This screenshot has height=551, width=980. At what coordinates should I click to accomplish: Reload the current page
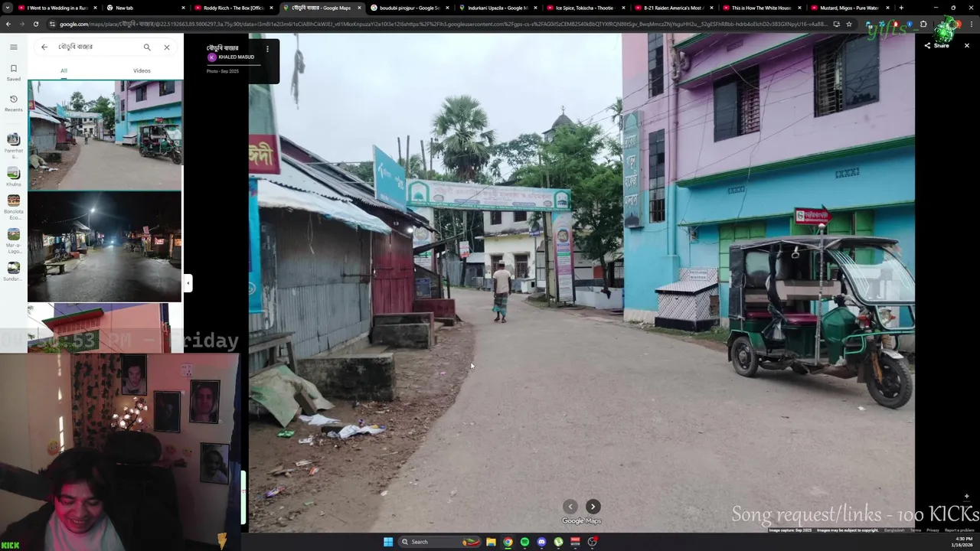pos(35,24)
